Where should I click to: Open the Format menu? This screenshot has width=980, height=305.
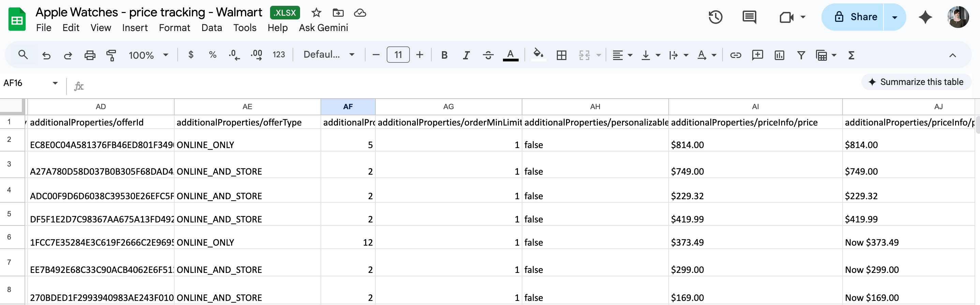(x=175, y=28)
